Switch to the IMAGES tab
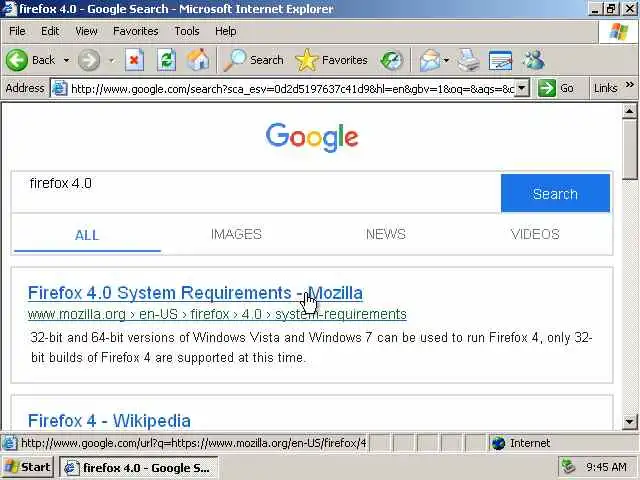640x480 pixels. [x=236, y=234]
